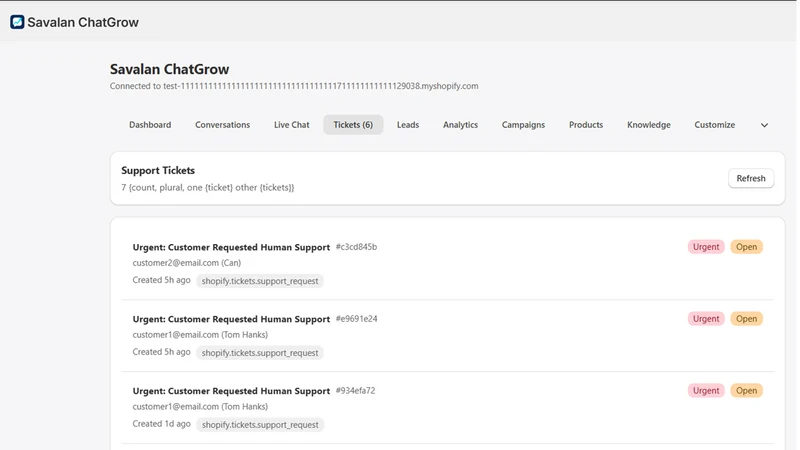The image size is (800, 450).
Task: Open the Dashboard tab
Action: 150,124
